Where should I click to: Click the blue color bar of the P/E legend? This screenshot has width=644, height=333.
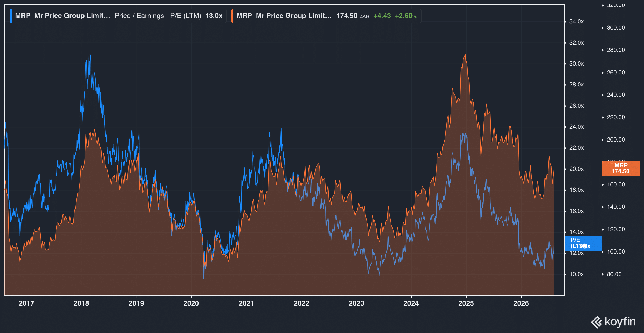[11, 16]
